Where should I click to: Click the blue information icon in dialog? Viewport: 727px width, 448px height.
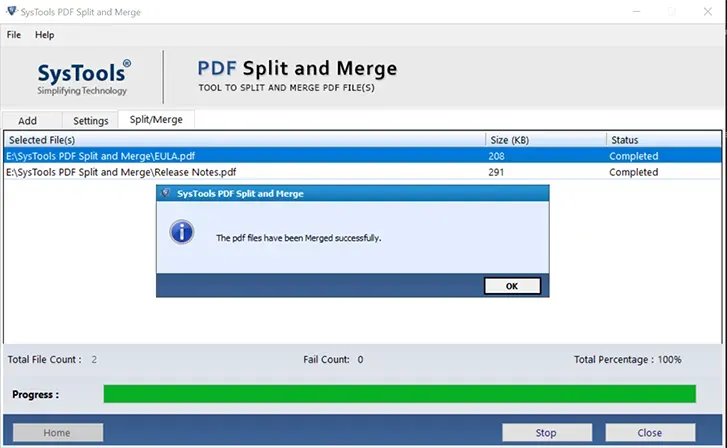click(181, 232)
